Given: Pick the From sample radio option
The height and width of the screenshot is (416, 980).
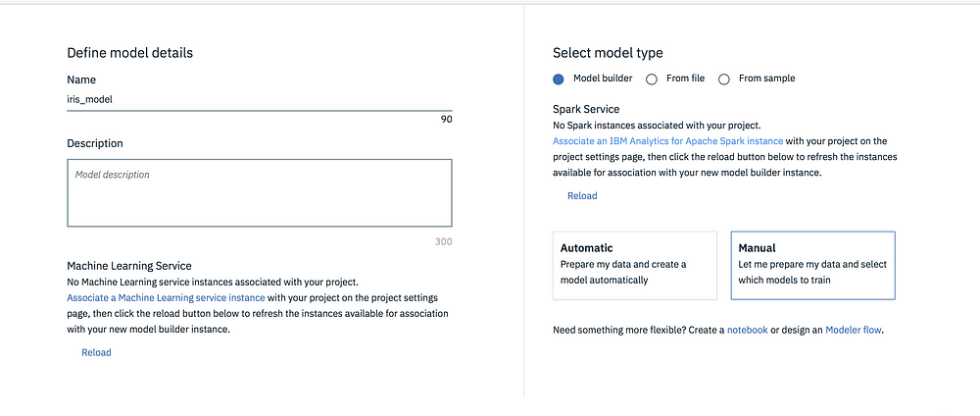Looking at the screenshot, I should tap(724, 78).
